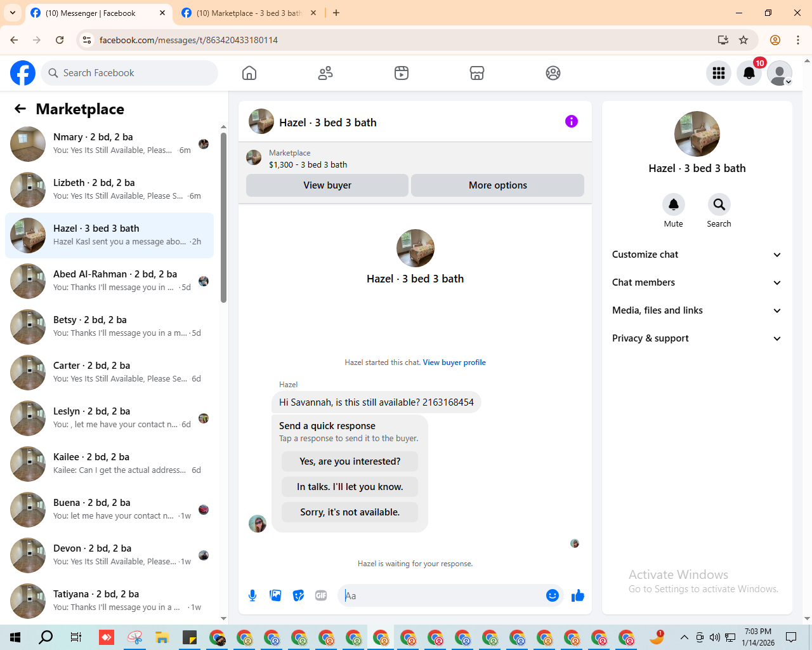Expand Media, files and links section

tap(697, 310)
